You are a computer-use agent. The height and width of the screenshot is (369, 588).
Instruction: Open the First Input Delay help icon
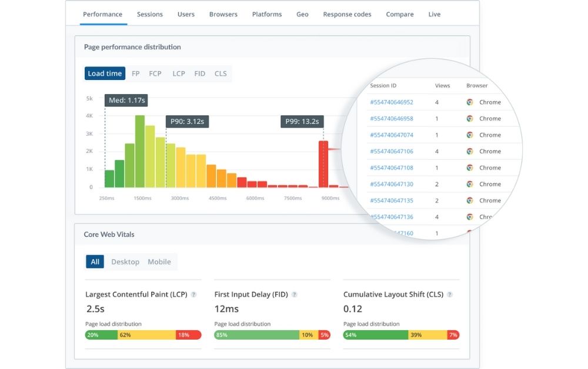(294, 294)
